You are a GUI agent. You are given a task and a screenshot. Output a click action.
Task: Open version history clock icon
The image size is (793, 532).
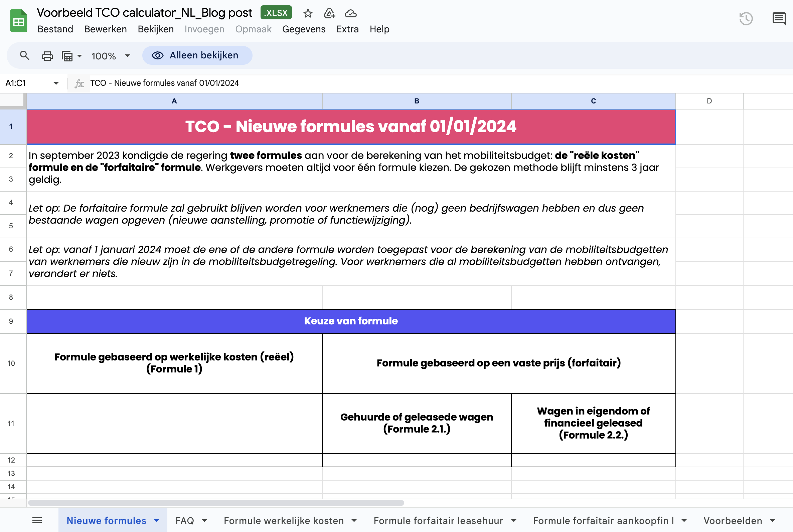click(x=746, y=19)
